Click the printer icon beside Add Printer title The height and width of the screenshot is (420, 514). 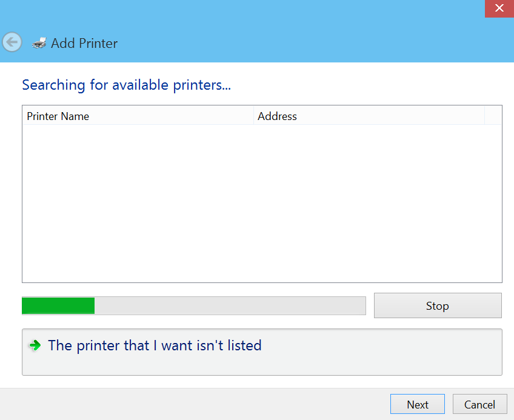39,42
